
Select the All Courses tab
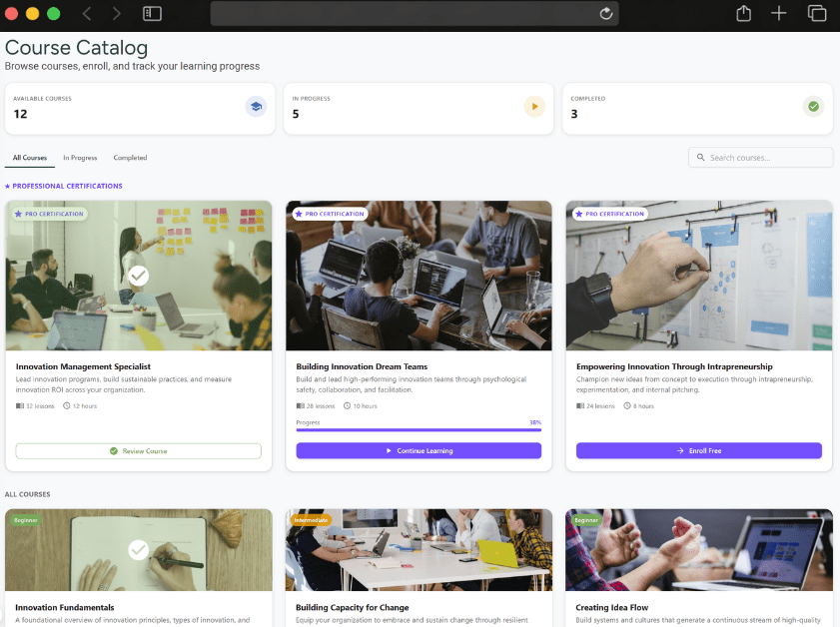pos(29,158)
